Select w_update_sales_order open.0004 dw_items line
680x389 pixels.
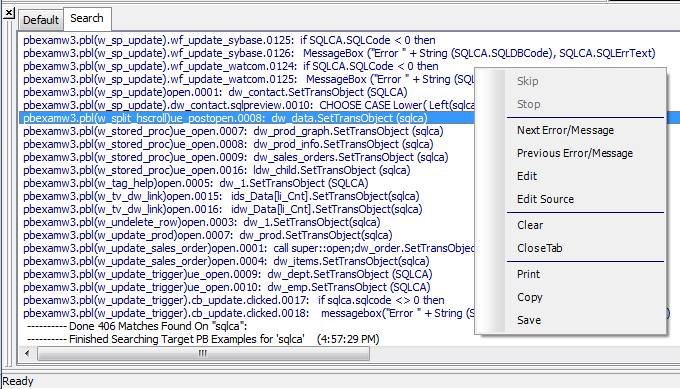tap(226, 262)
